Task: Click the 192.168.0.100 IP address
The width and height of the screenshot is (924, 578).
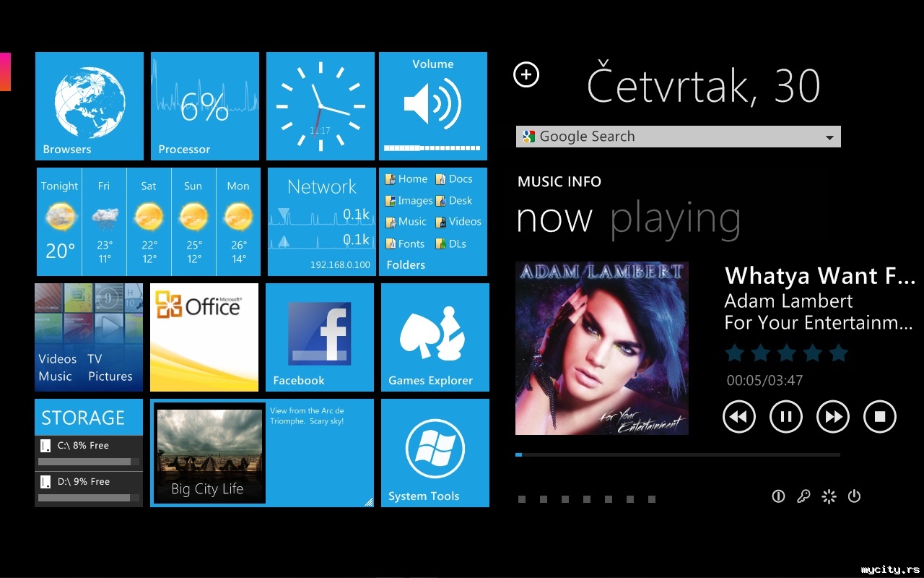Action: click(x=340, y=265)
